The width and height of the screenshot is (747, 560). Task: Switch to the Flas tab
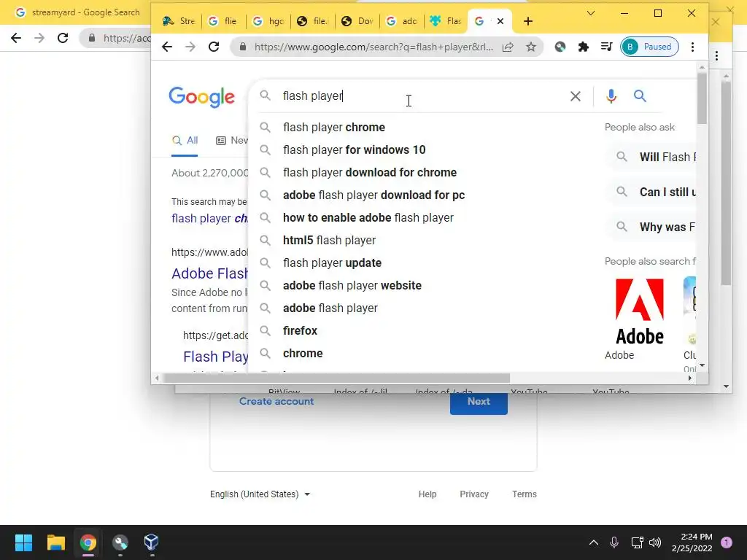click(446, 21)
